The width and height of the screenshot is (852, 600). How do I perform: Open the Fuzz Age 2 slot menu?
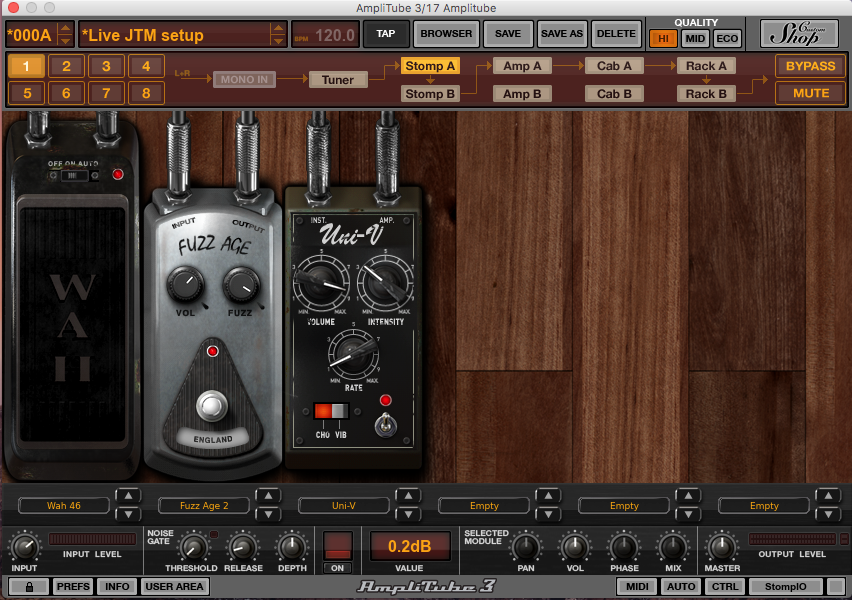coord(204,505)
